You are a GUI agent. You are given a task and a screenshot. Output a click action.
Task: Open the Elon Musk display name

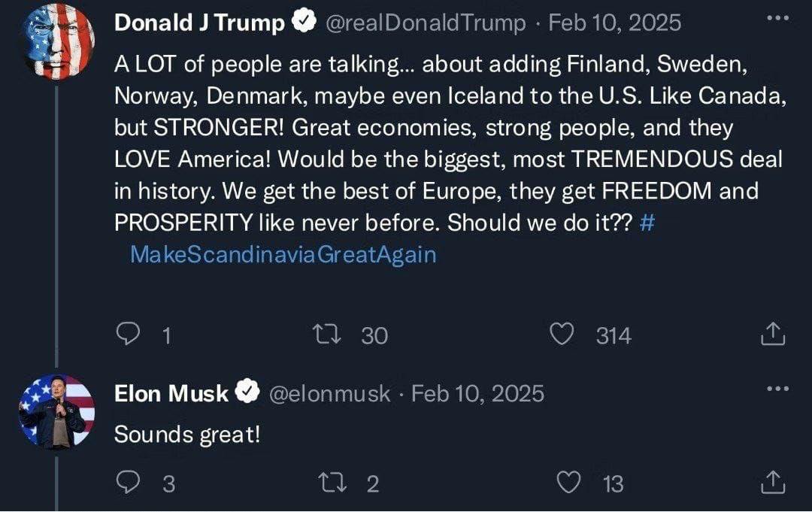171,393
